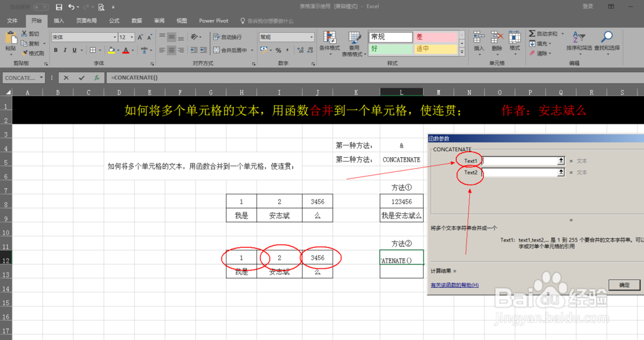Open 合并后居中 dropdown arrow
This screenshot has width=644, height=340.
point(252,50)
